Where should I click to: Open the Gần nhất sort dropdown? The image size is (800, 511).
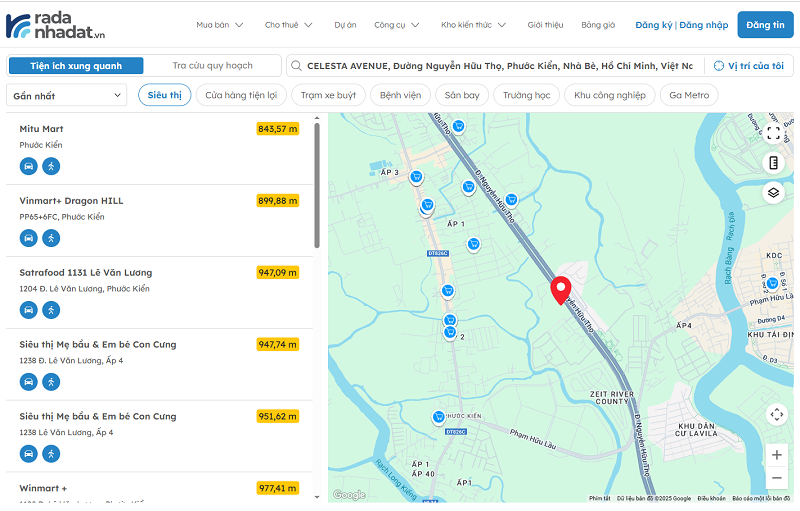tap(65, 95)
